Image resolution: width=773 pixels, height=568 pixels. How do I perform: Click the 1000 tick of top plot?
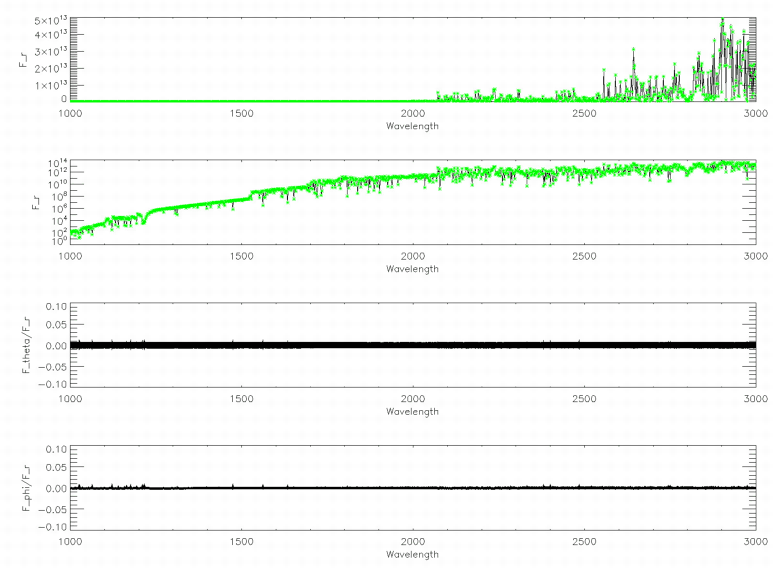(70, 113)
